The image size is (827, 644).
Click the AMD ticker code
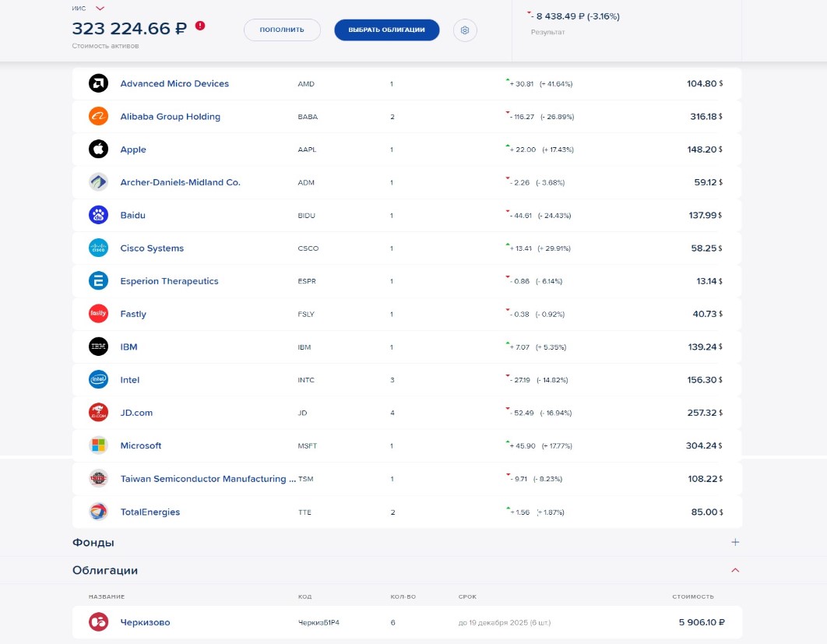pos(306,84)
